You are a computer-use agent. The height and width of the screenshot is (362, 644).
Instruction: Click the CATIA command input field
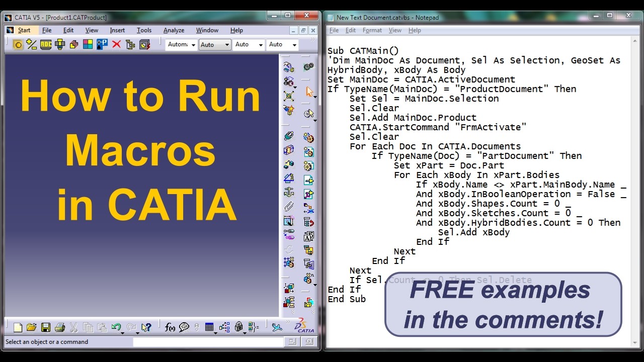[x=208, y=342]
